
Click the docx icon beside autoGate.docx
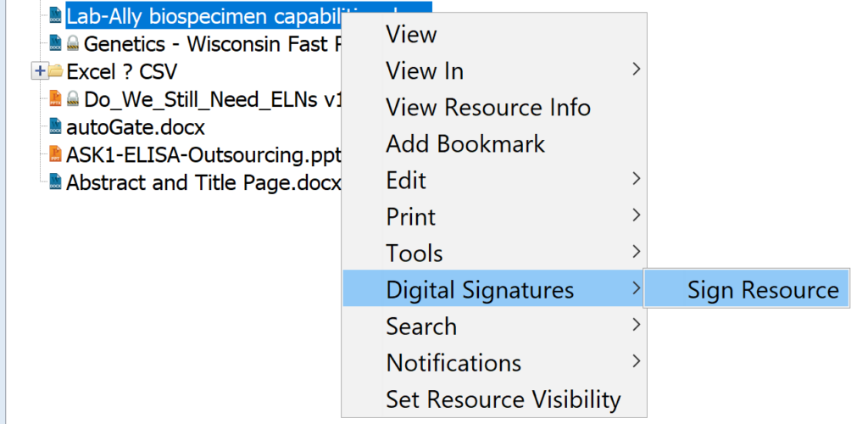pos(56,128)
